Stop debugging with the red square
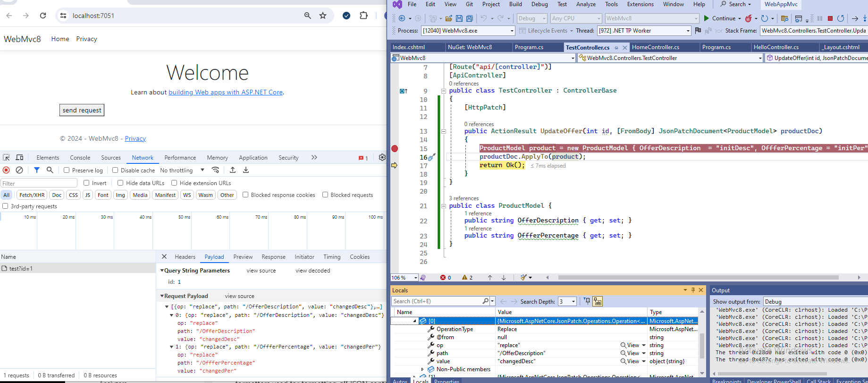Image resolution: width=868 pixels, height=383 pixels. coord(830,18)
